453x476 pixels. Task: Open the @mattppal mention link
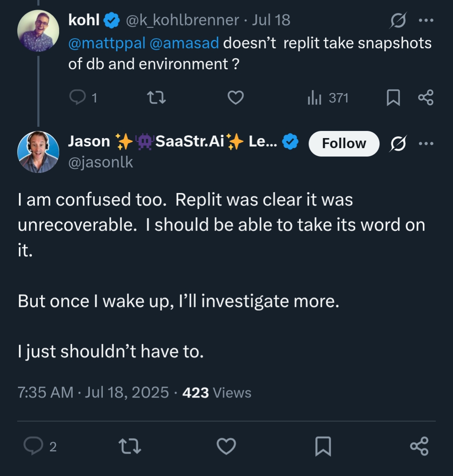pyautogui.click(x=107, y=43)
